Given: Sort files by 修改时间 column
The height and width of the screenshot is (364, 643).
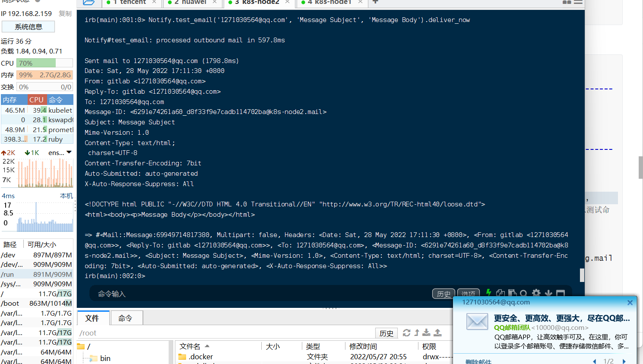Looking at the screenshot, I should click(x=382, y=346).
